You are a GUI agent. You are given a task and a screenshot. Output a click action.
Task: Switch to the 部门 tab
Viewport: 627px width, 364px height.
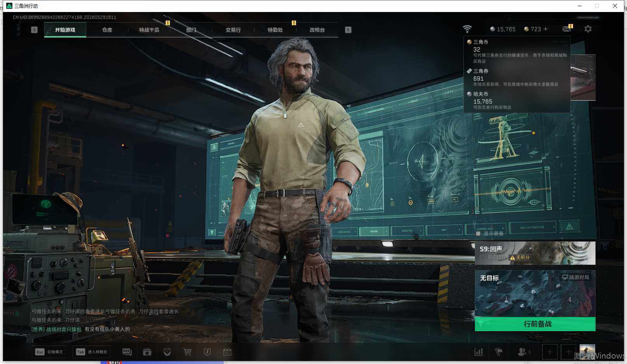click(191, 30)
